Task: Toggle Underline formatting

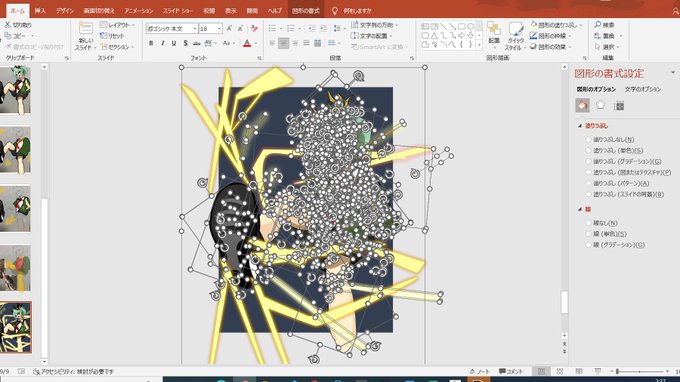Action: tap(173, 43)
